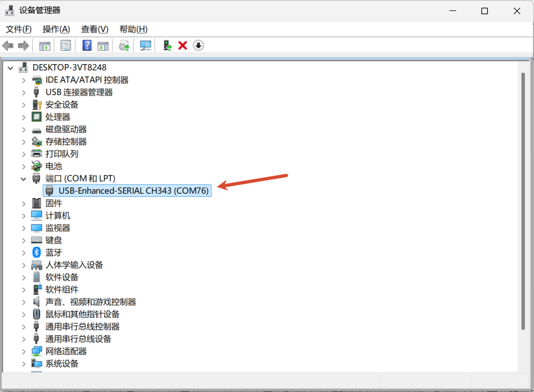
Task: Collapse the 端口 (COM 和 LPT) node
Action: 23,179
